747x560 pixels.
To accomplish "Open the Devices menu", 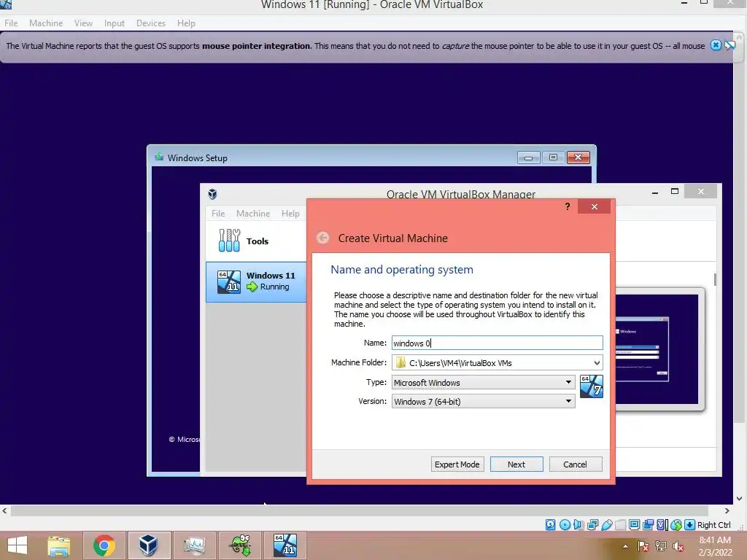I will click(x=151, y=23).
